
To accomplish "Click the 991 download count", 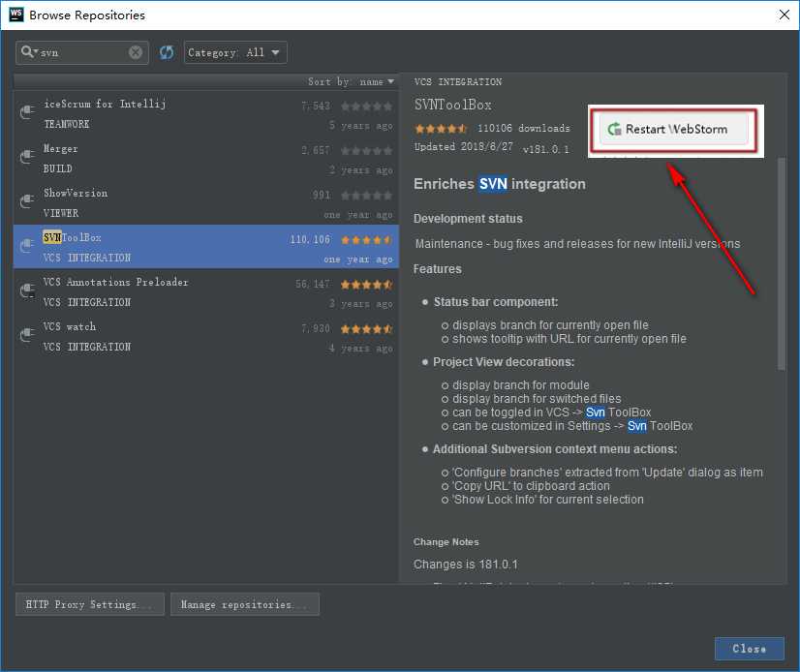I will 322,196.
